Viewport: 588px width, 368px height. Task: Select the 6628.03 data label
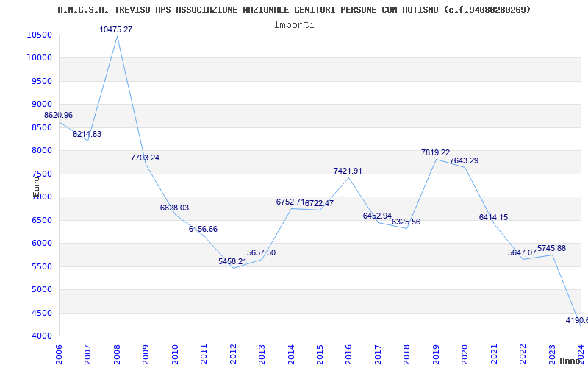(x=175, y=208)
